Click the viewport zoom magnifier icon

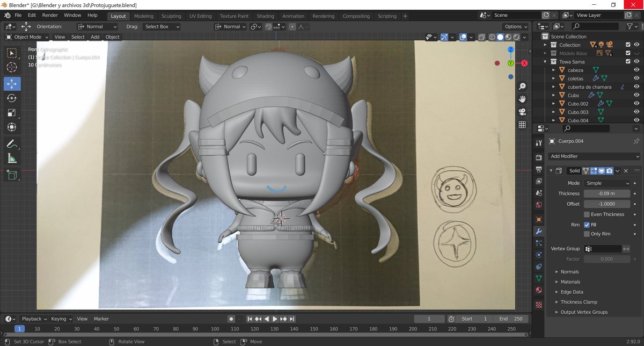(522, 86)
